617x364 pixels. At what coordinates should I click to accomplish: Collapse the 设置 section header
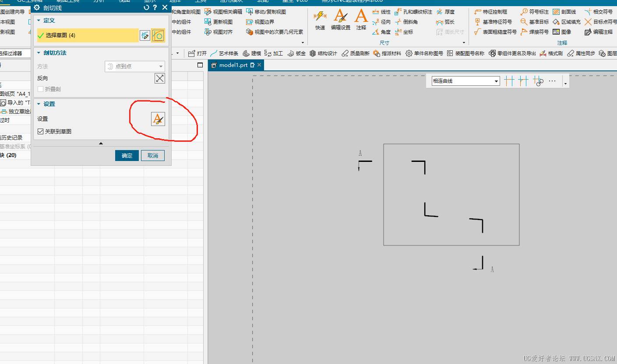click(x=39, y=104)
